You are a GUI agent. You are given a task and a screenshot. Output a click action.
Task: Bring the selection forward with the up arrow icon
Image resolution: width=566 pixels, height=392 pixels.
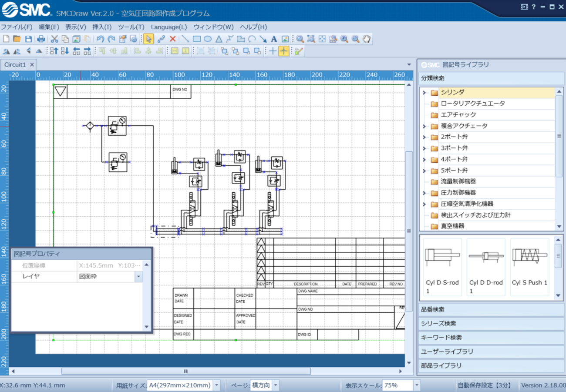click(54, 51)
